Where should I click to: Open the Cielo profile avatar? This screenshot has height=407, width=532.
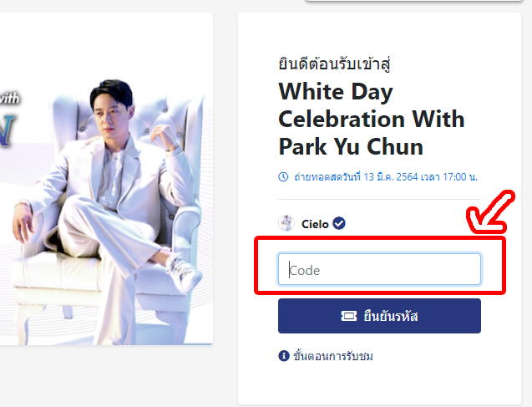pos(286,223)
